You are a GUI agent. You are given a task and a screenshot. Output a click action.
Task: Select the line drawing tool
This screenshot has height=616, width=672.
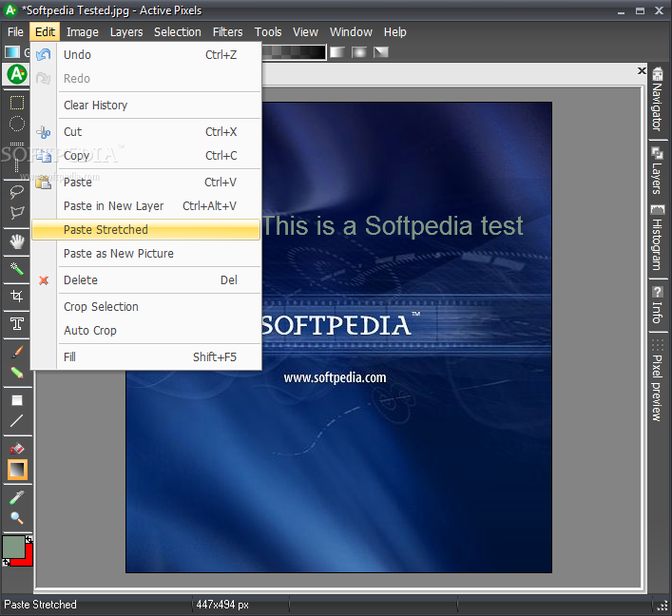(x=17, y=421)
